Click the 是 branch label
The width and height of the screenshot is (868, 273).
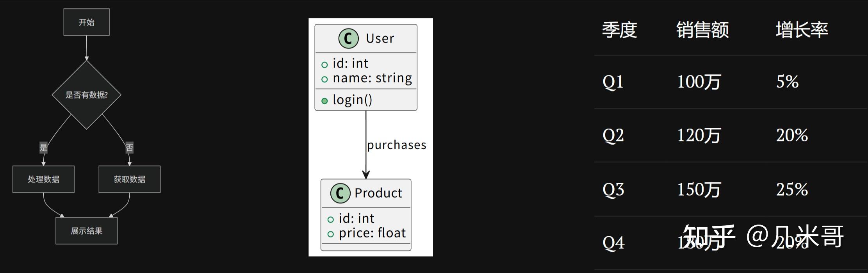[x=43, y=148]
